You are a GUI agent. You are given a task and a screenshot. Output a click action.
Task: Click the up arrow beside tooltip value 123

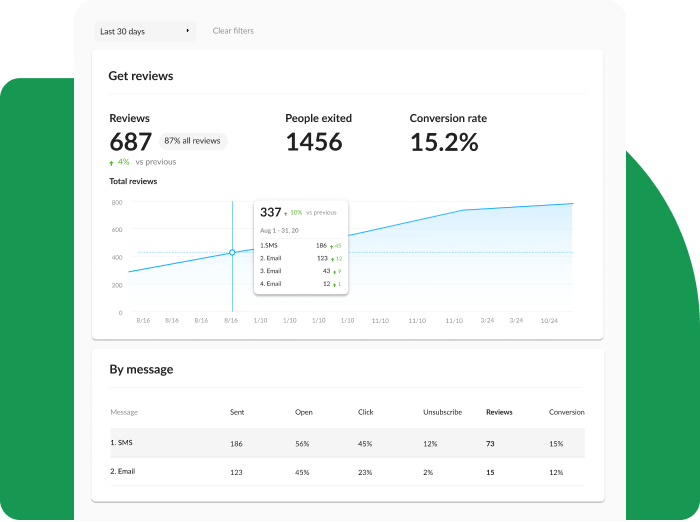click(333, 259)
